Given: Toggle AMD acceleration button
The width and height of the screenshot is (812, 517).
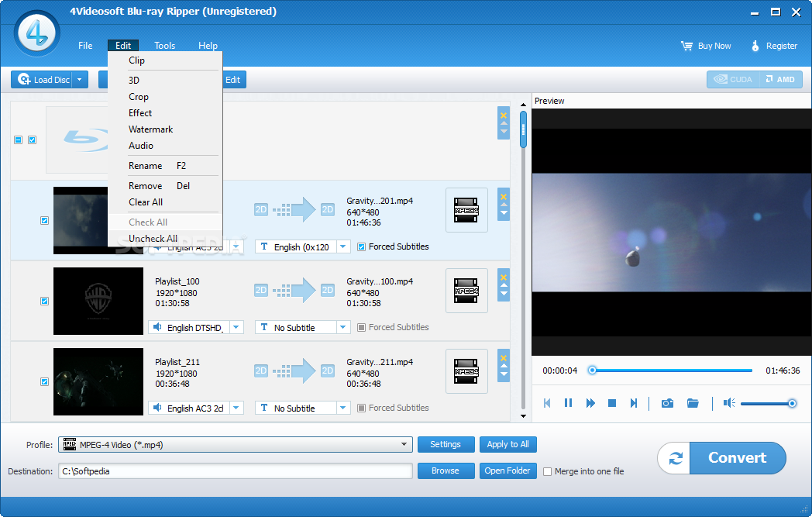Looking at the screenshot, I should pos(780,79).
